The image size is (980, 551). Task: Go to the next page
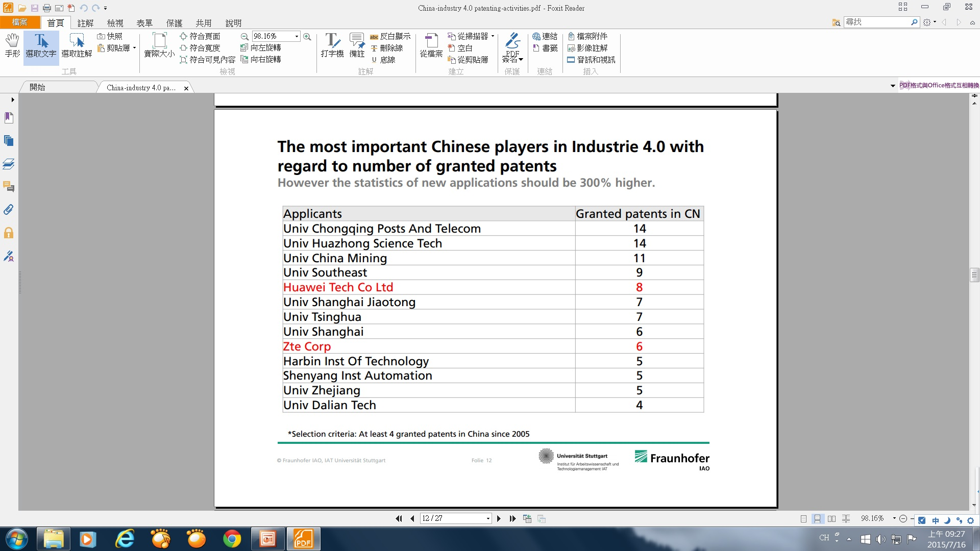(x=499, y=518)
